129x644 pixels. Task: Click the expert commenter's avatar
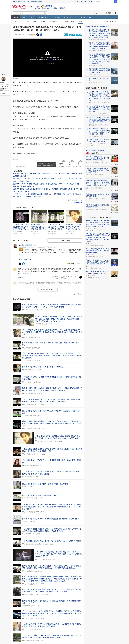tap(15, 246)
